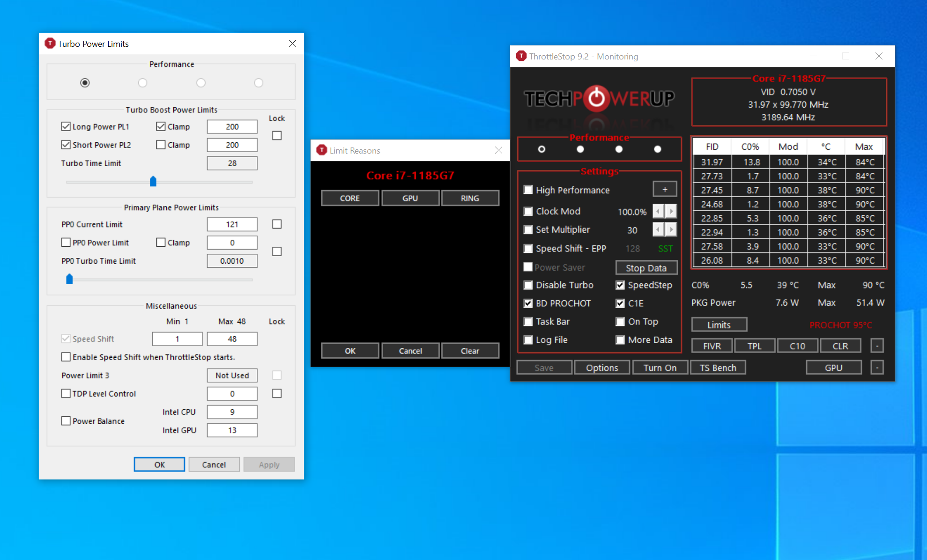Select the CORE tab in Limit Reasons

(x=350, y=198)
